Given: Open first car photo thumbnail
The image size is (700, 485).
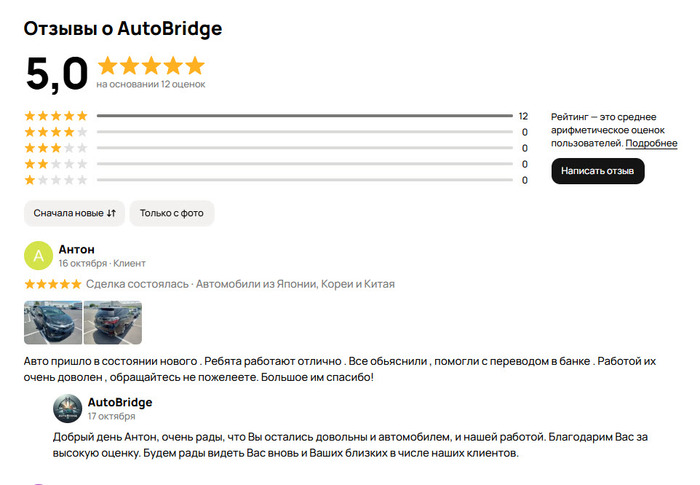Looking at the screenshot, I should click(x=52, y=323).
